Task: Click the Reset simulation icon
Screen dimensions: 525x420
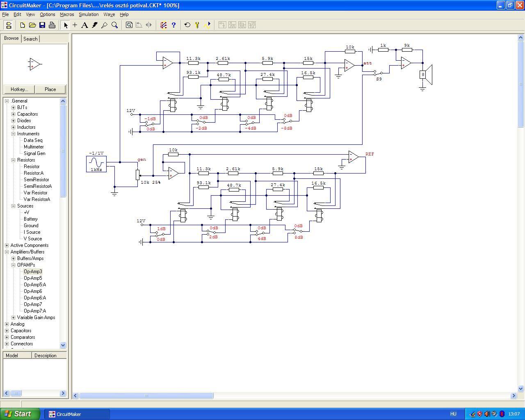Action: point(187,25)
